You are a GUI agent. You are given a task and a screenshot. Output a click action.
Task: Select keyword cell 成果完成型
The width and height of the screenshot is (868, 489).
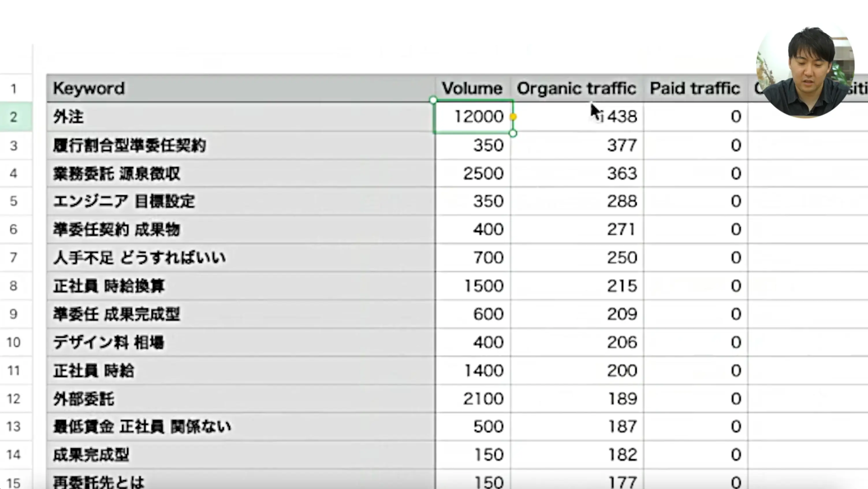[x=241, y=455]
